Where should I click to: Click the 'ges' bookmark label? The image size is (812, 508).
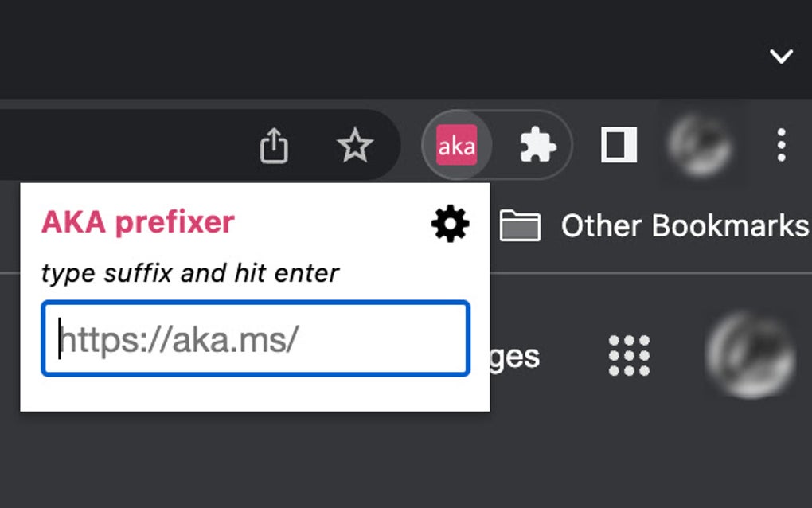(517, 358)
